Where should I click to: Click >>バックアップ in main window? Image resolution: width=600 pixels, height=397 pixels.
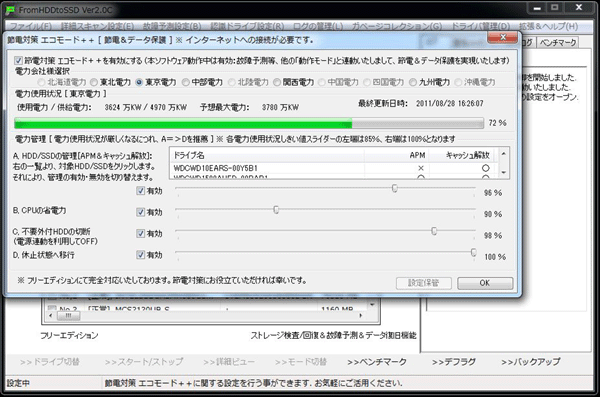(531, 362)
